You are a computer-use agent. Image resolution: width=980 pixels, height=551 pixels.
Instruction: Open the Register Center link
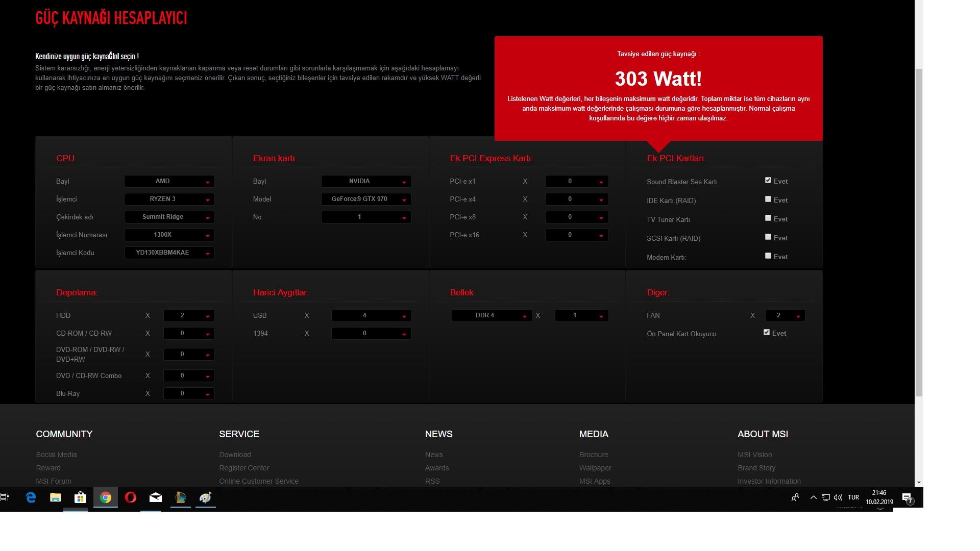pos(244,468)
